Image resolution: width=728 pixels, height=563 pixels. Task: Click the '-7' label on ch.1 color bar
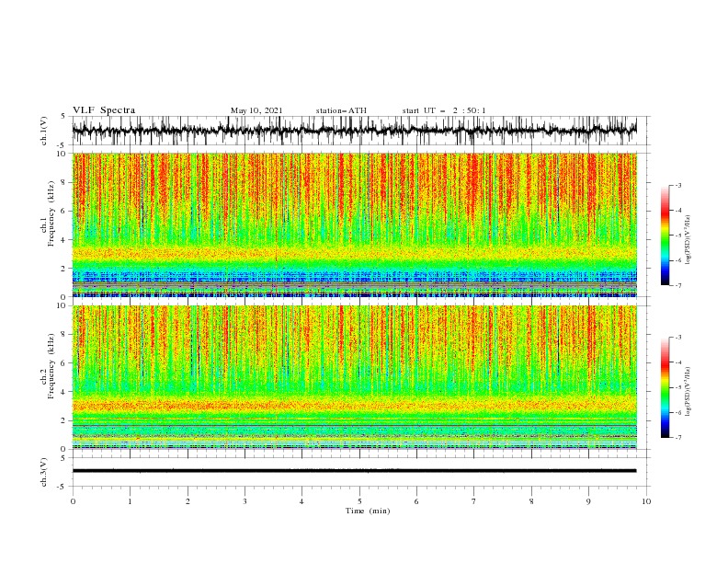click(678, 285)
